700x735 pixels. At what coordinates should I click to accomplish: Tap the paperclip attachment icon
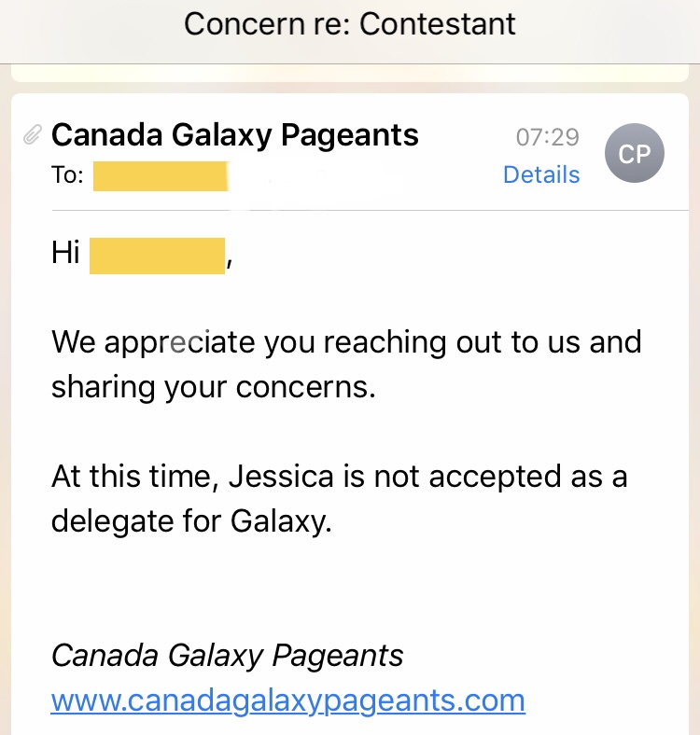[x=33, y=134]
